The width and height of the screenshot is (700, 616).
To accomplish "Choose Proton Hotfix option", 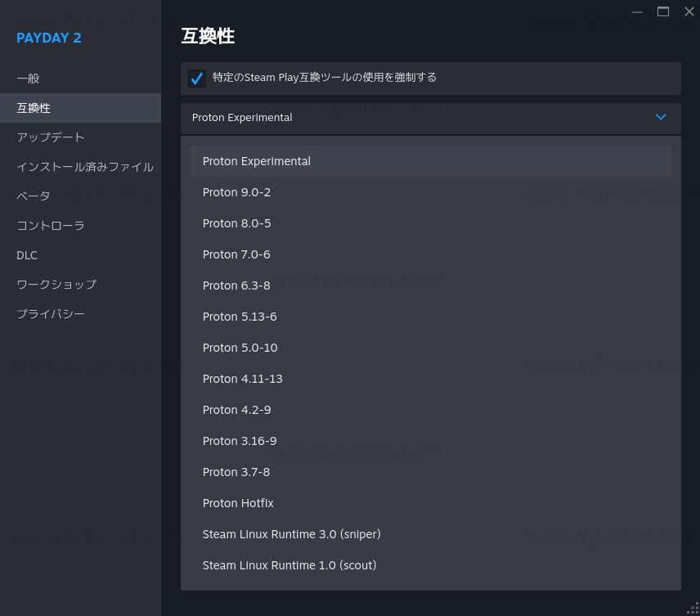I will [x=430, y=503].
